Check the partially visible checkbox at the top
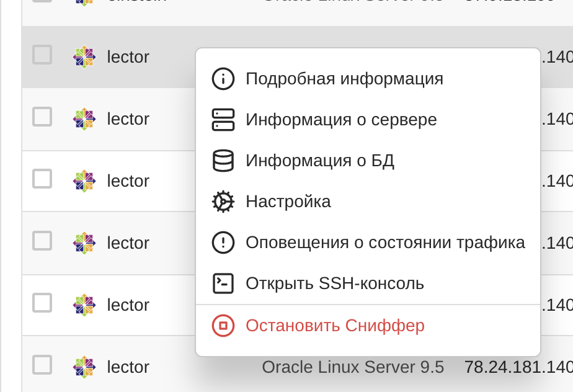The height and width of the screenshot is (392, 573). [x=42, y=2]
